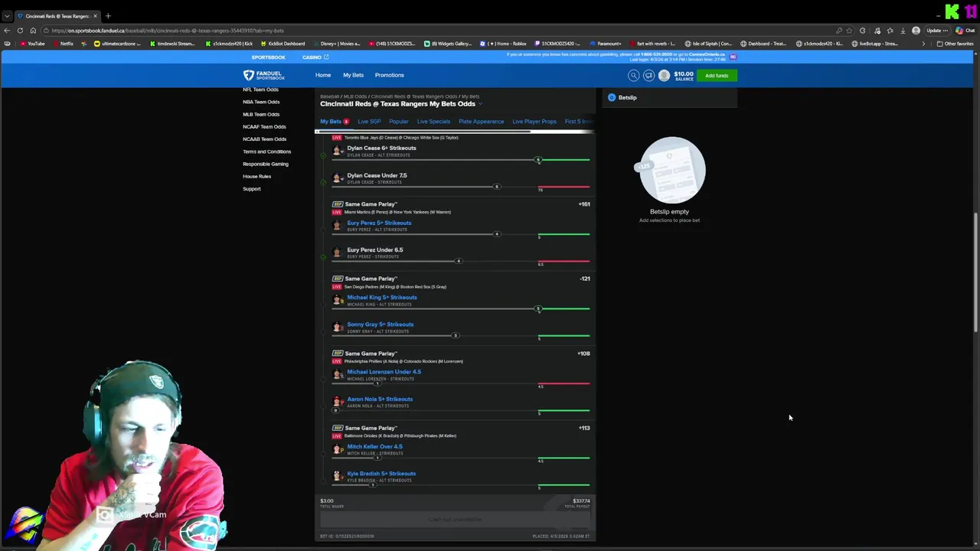Click SGP badge on the -121 parlay
This screenshot has width=980, height=551.
click(337, 279)
